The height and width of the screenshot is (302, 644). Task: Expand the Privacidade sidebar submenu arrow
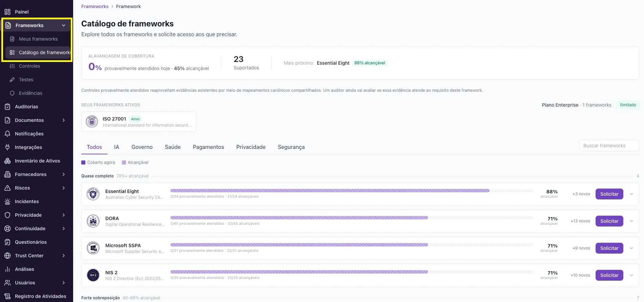(x=64, y=215)
